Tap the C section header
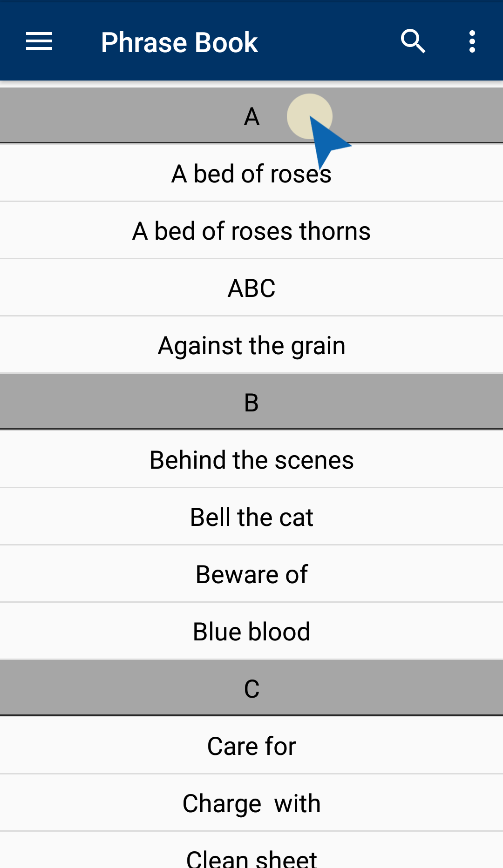 click(x=251, y=688)
